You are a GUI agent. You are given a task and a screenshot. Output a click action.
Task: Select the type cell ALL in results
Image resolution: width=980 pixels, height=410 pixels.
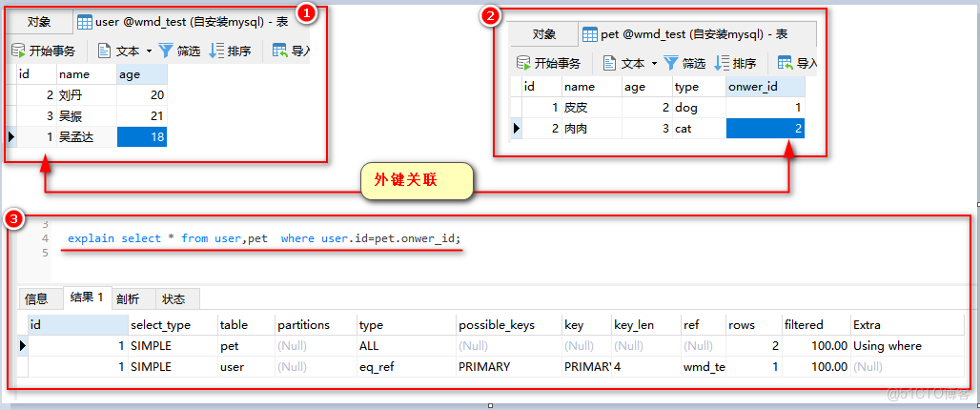tap(405, 345)
